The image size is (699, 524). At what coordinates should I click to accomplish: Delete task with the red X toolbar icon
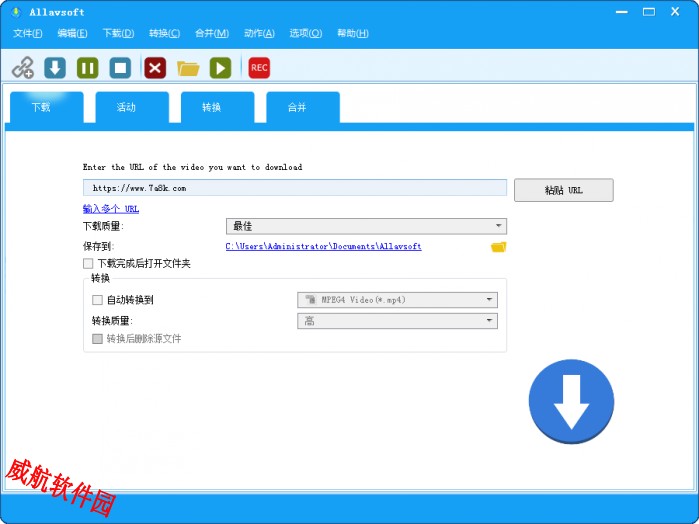pos(155,68)
